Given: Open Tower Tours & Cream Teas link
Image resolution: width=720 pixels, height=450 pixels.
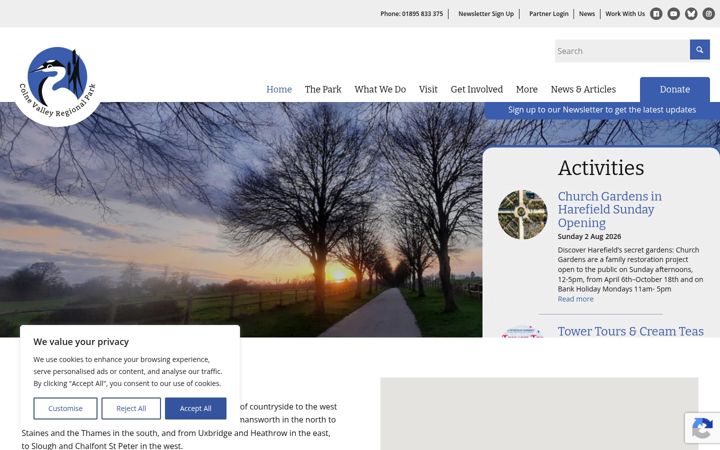Looking at the screenshot, I should click(630, 332).
